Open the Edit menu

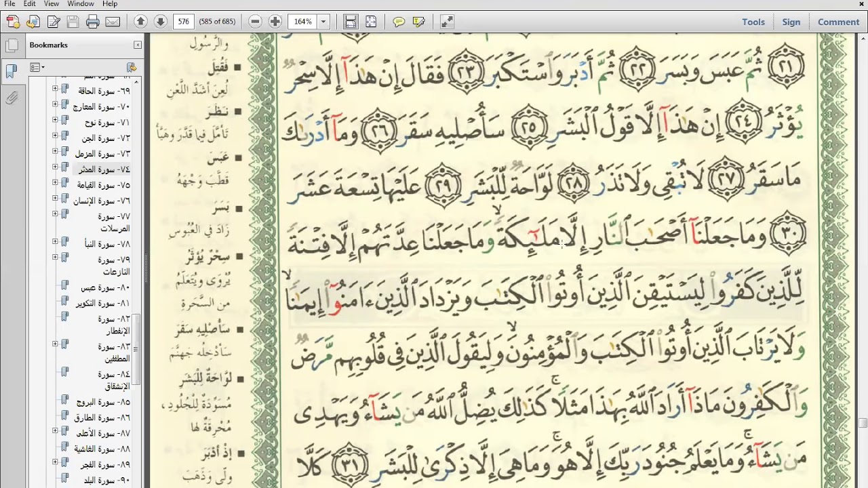click(30, 4)
